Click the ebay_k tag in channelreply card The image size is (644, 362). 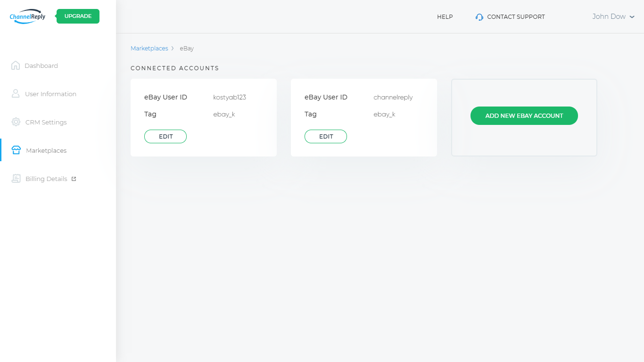coord(384,114)
